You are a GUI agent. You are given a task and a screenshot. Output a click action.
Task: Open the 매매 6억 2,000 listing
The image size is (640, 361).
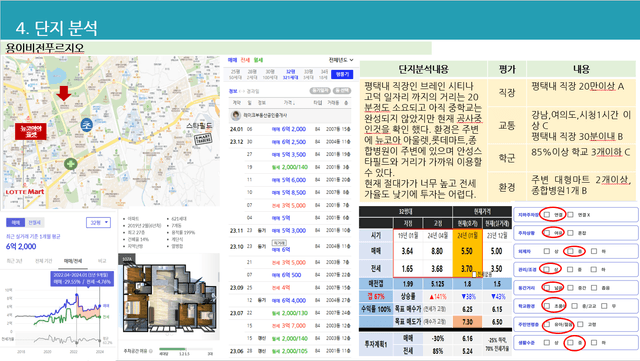(289, 129)
